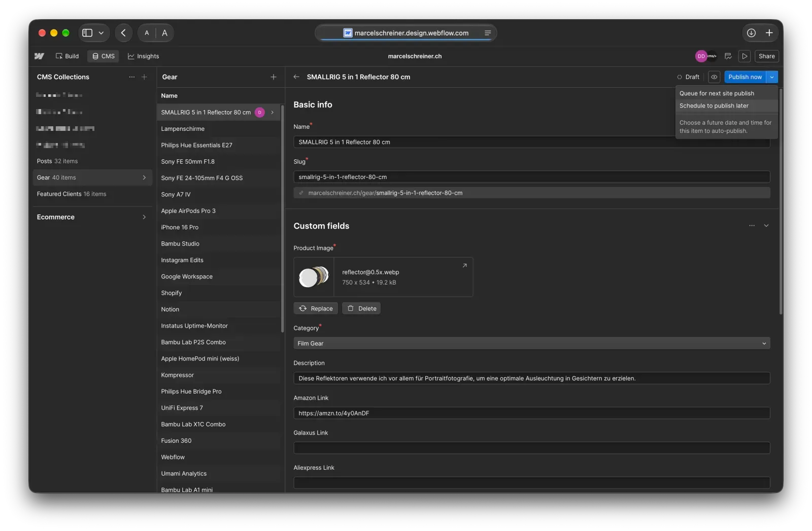Click the empty Aliexpress Link field

531,483
